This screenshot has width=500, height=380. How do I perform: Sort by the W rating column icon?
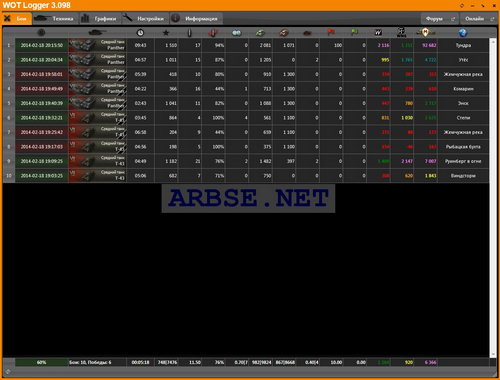coord(378,32)
